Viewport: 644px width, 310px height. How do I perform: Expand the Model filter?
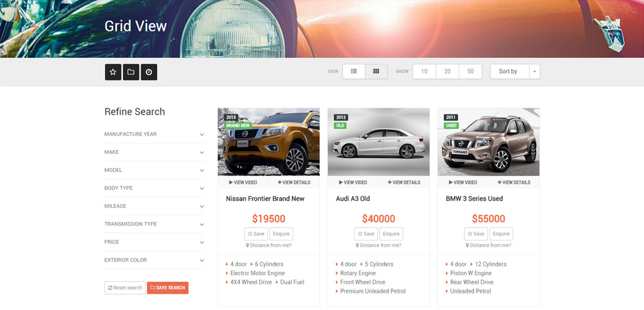pyautogui.click(x=154, y=170)
